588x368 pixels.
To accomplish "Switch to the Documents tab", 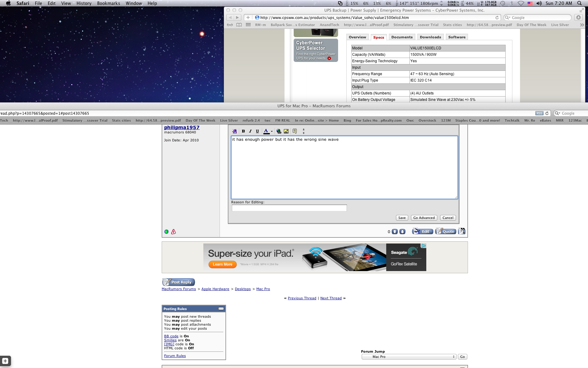I will [x=402, y=37].
